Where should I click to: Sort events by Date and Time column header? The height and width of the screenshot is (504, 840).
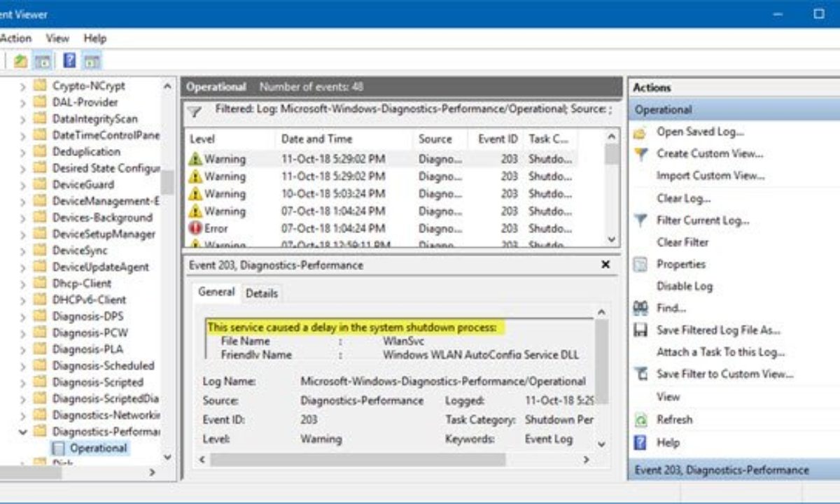pyautogui.click(x=343, y=139)
